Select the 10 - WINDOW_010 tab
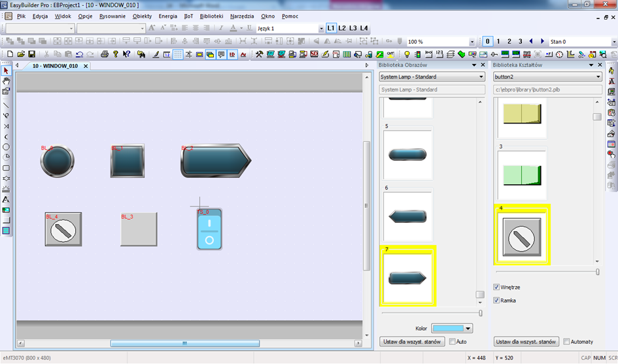This screenshot has width=618, height=364. 55,66
